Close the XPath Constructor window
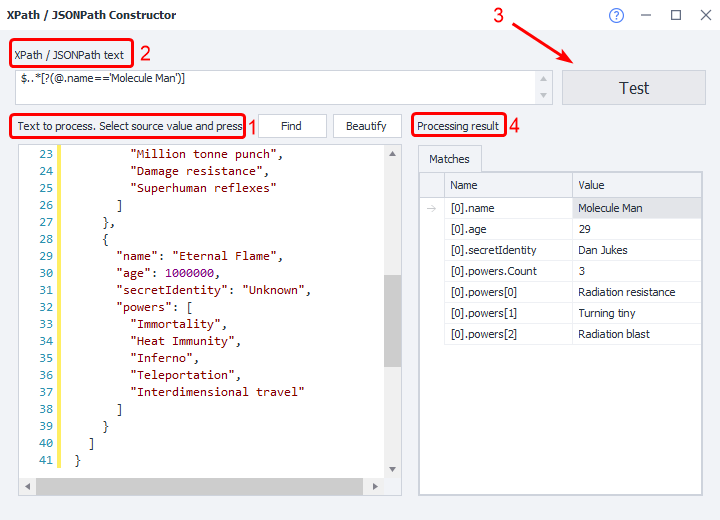The height and width of the screenshot is (520, 720). [x=704, y=16]
